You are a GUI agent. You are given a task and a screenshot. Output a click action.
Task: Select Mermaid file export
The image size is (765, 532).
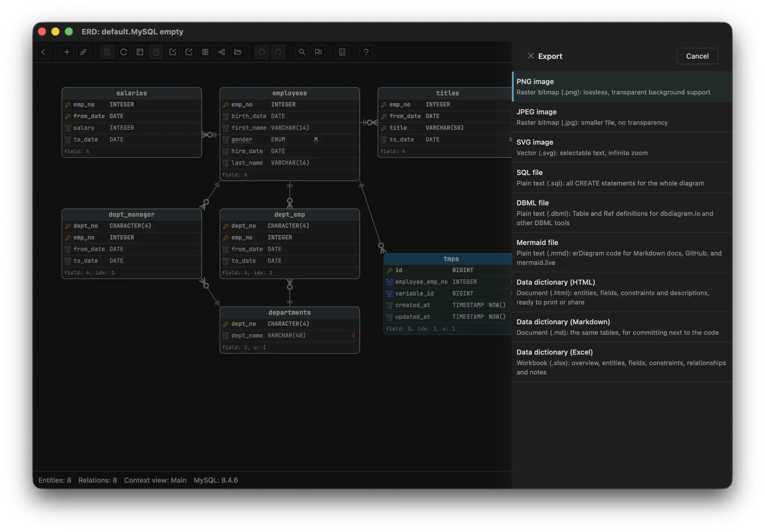[x=622, y=252]
